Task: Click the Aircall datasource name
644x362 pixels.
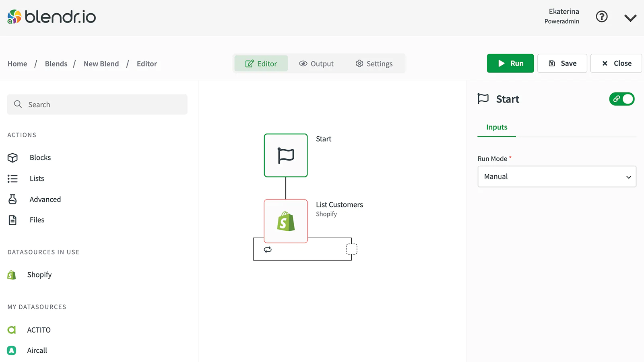Action: click(37, 350)
